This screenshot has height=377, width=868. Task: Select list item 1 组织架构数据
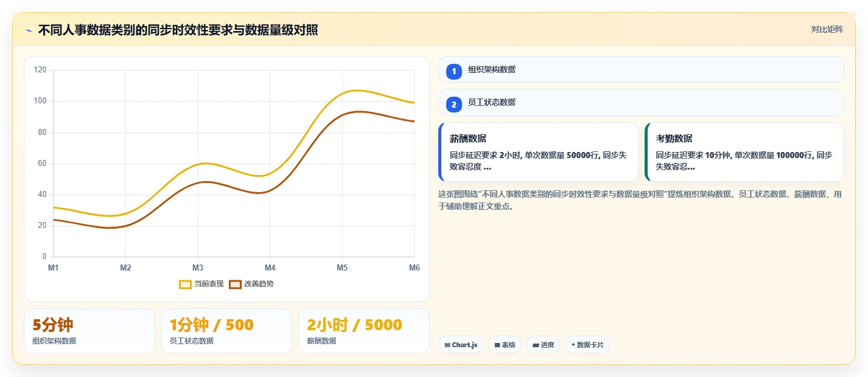point(641,69)
